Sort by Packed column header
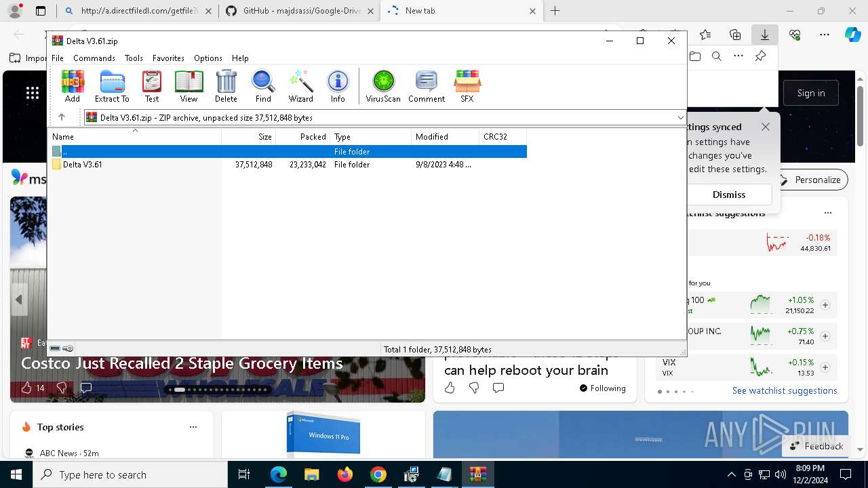 (x=303, y=137)
